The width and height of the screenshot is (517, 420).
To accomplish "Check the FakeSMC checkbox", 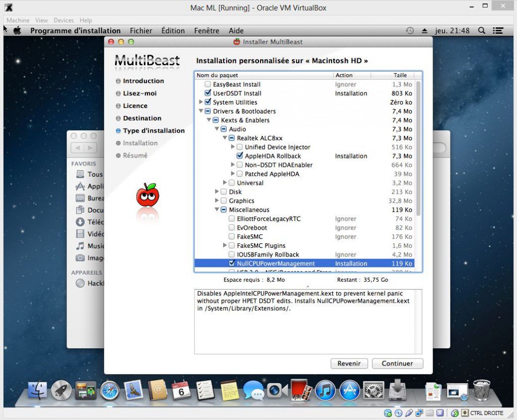I will pos(231,236).
